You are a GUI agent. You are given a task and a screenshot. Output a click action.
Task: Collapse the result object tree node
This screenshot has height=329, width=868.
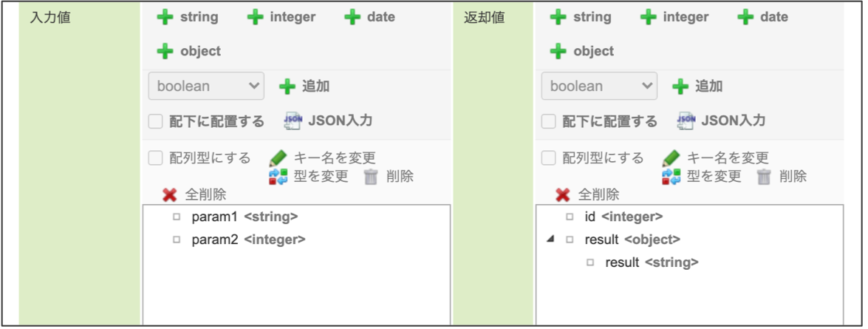tap(550, 240)
